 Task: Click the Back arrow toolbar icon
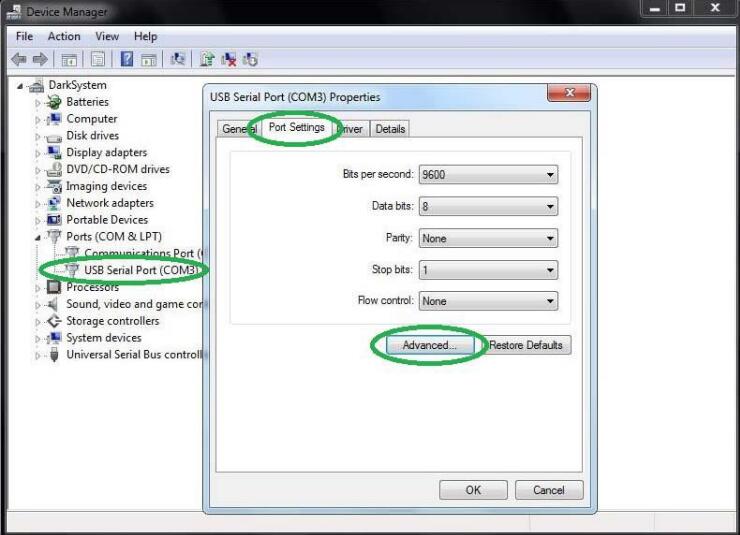pos(19,59)
